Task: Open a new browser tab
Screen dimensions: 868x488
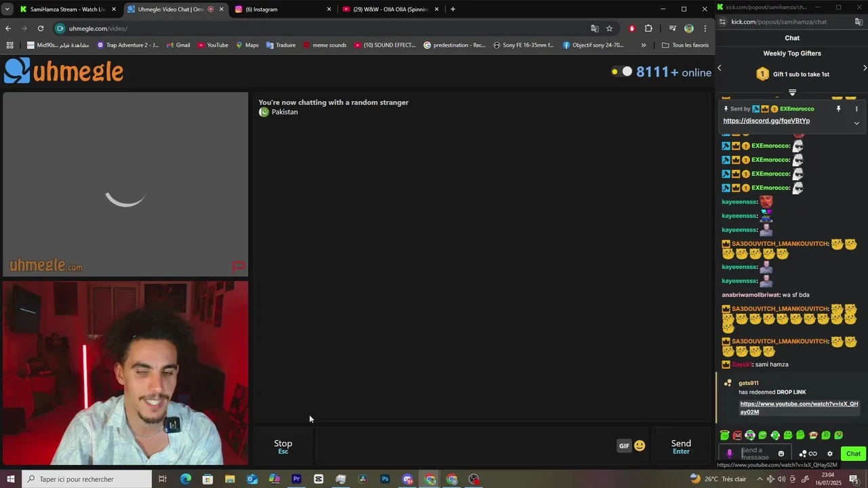Action: [452, 9]
